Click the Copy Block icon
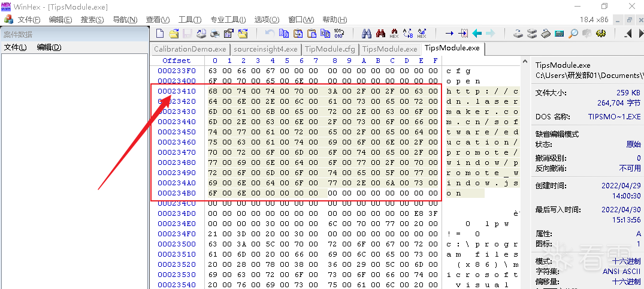The width and height of the screenshot is (644, 289). [x=284, y=34]
